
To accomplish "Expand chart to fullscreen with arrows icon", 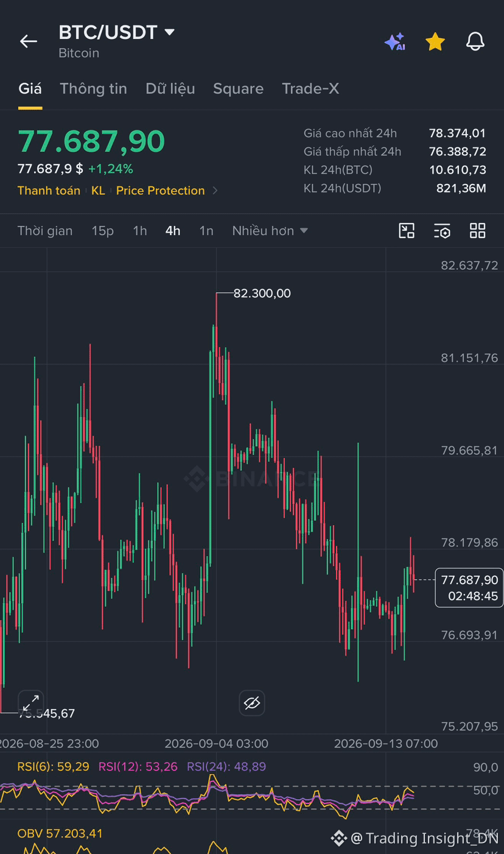I will 30,703.
